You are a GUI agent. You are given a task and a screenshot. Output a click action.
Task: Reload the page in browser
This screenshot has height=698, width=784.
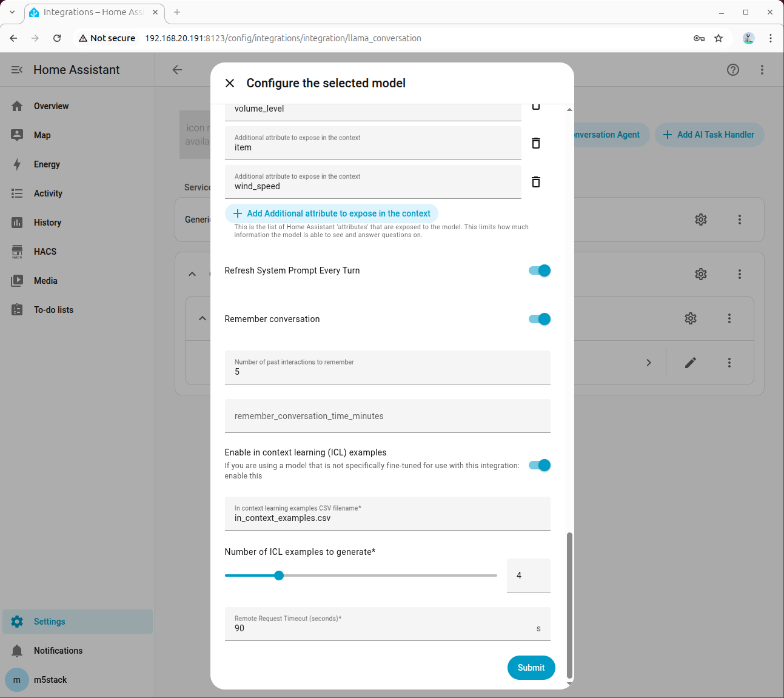tap(57, 38)
